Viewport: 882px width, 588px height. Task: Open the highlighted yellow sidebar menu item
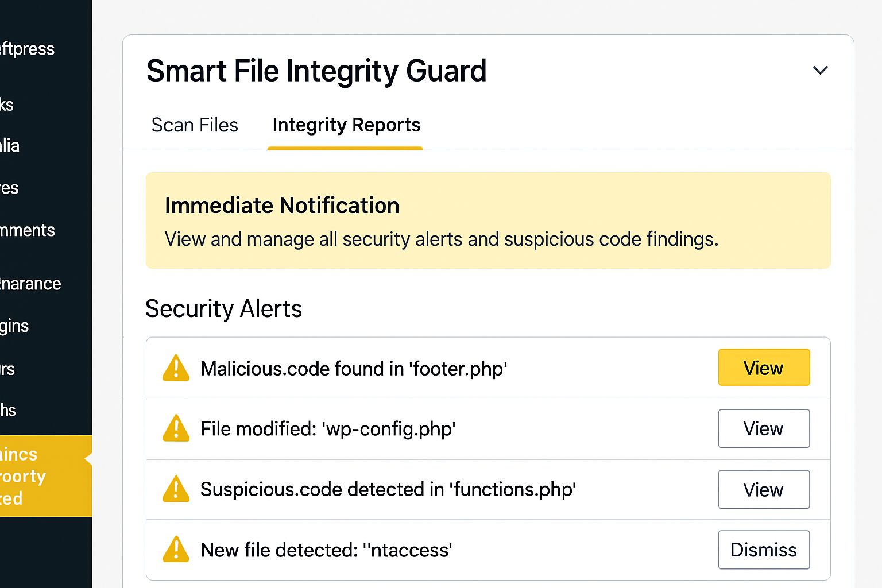click(x=34, y=476)
